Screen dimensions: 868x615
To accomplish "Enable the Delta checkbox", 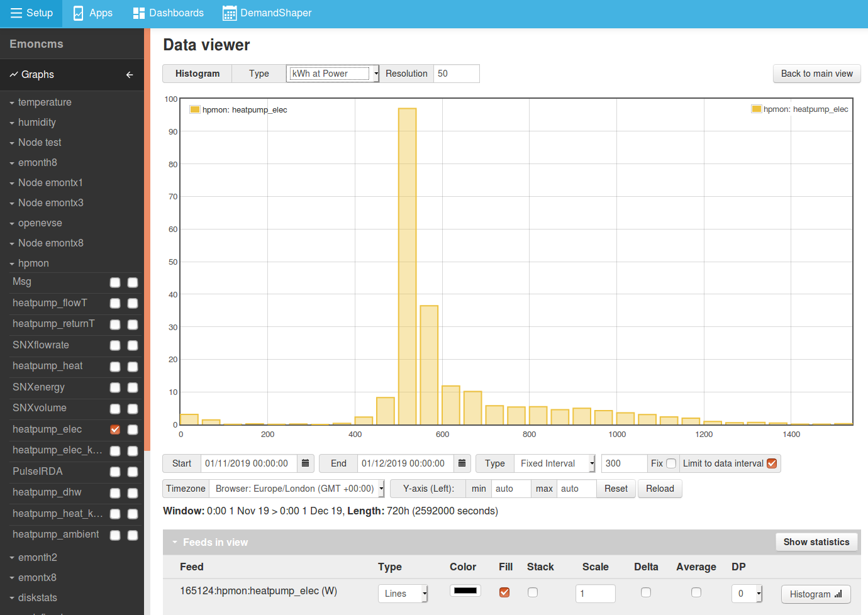I will tap(646, 592).
